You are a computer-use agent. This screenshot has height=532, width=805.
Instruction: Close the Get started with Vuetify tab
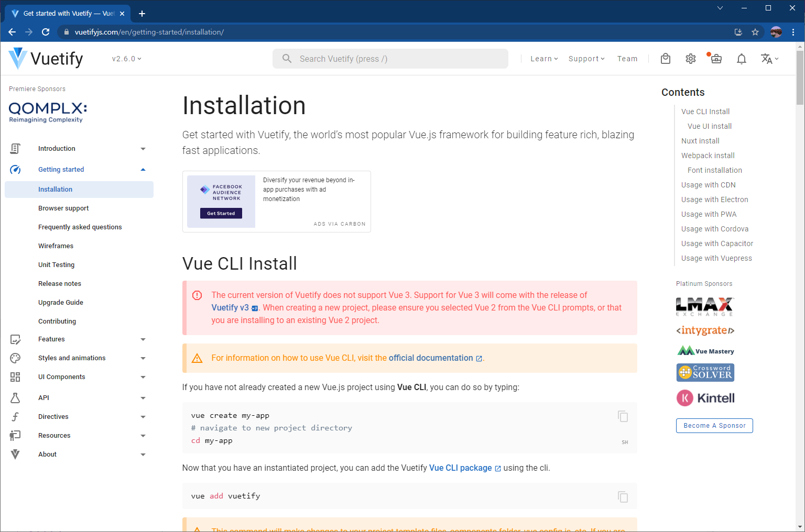tap(122, 14)
